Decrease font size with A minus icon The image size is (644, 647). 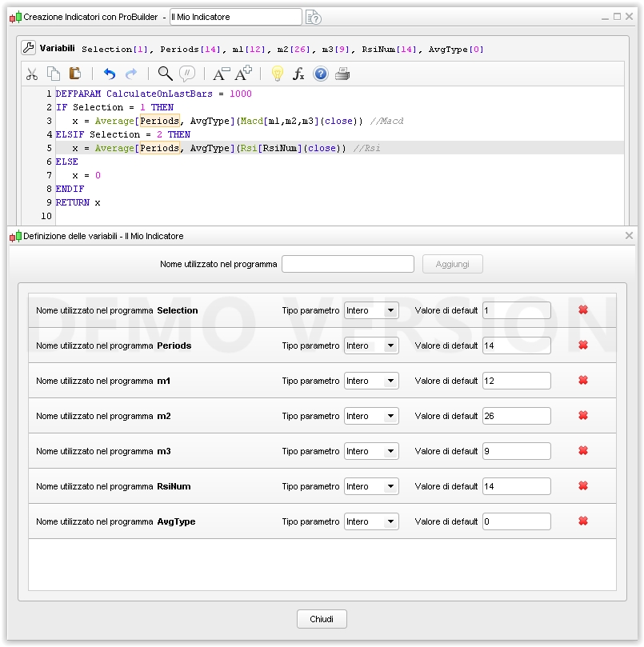222,74
